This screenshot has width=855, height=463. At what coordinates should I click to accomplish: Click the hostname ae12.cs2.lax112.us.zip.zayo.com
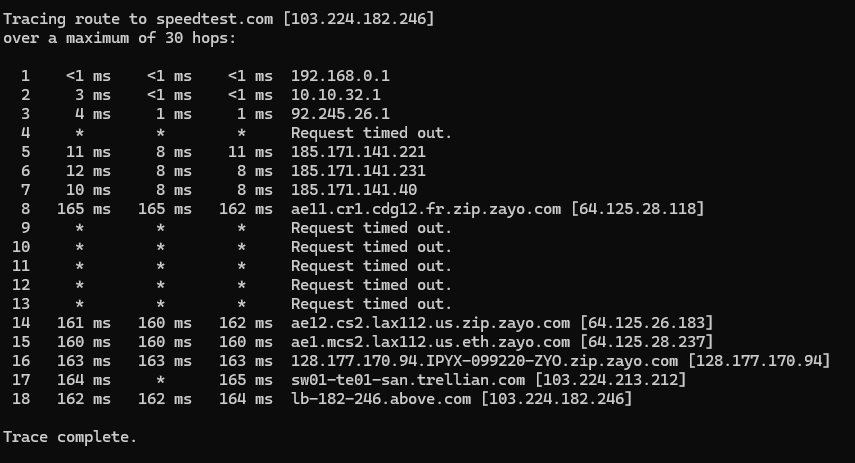click(430, 323)
